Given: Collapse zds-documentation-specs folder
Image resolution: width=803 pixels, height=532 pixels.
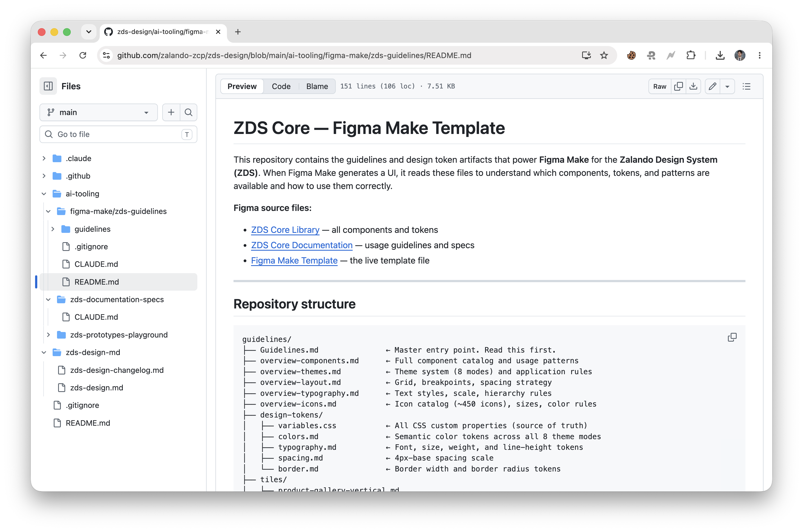Looking at the screenshot, I should (x=49, y=300).
